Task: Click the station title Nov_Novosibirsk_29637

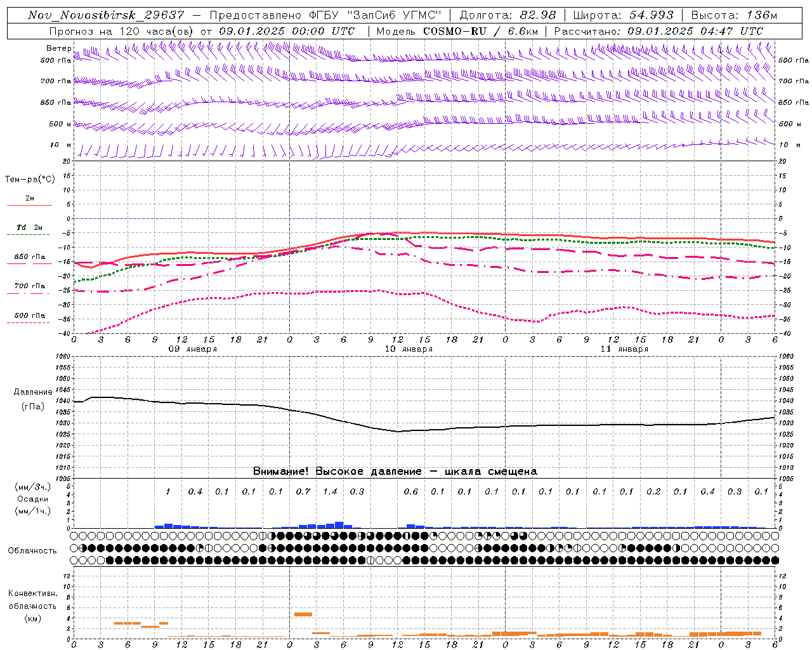Action: [x=106, y=15]
